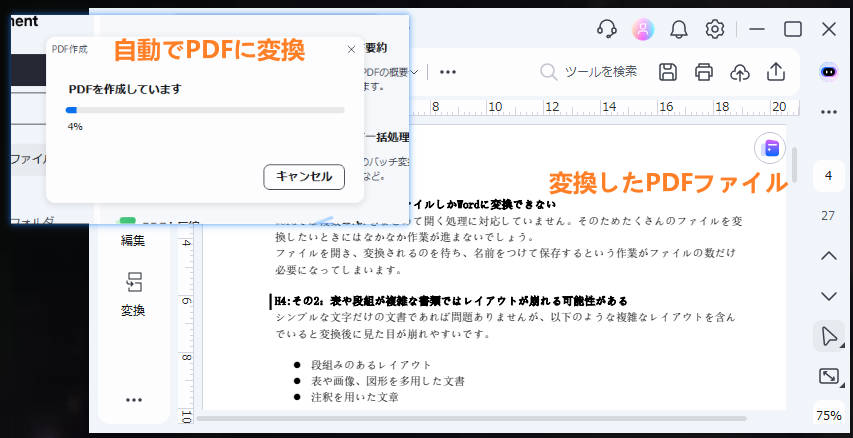Viewport: 853px width, 438px height.
Task: Open the notifications bell
Action: tap(678, 29)
